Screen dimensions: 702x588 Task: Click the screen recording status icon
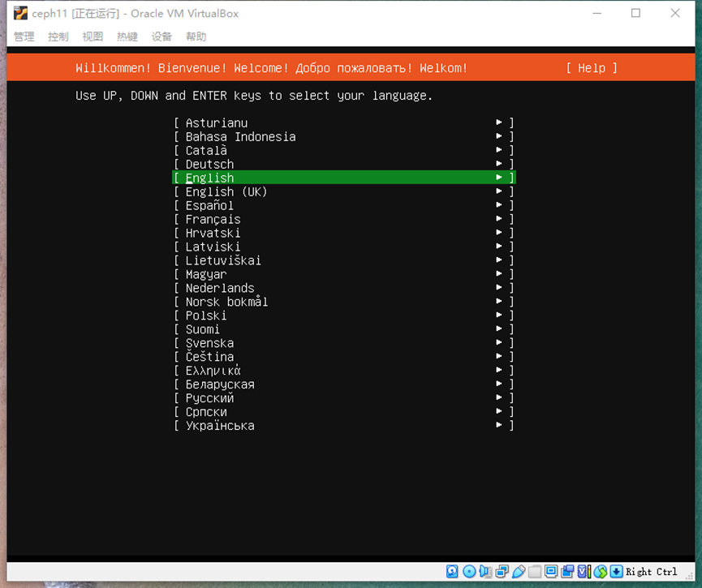pos(567,572)
